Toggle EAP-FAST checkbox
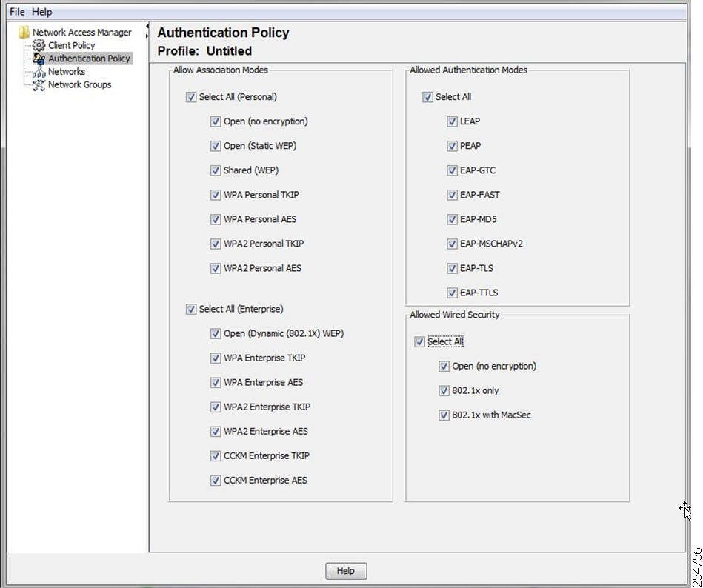 [452, 195]
